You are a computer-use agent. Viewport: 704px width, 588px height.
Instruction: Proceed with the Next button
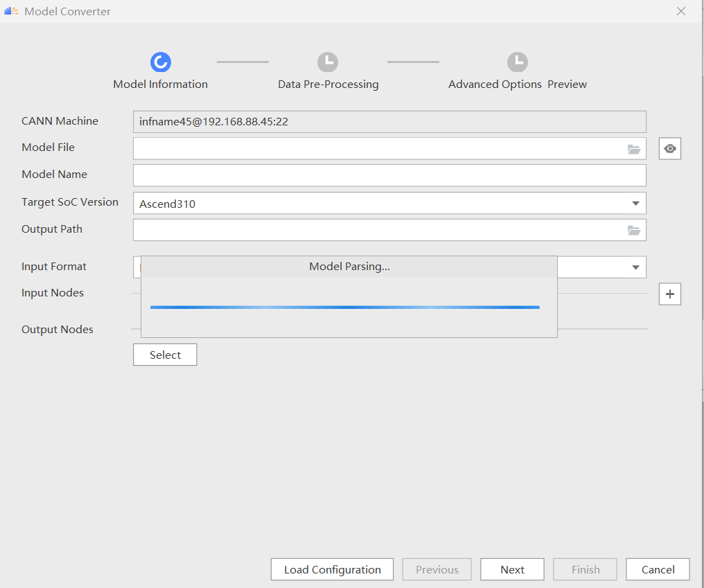click(x=512, y=569)
